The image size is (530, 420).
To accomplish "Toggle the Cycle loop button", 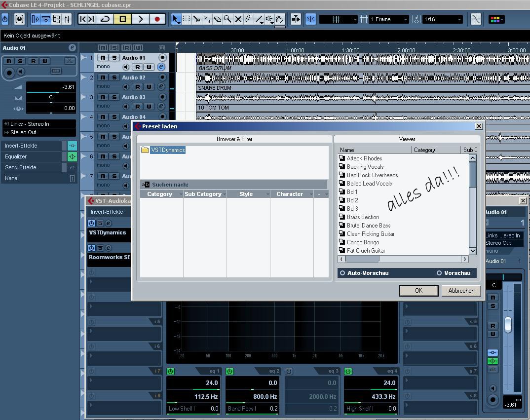I will pos(105,19).
